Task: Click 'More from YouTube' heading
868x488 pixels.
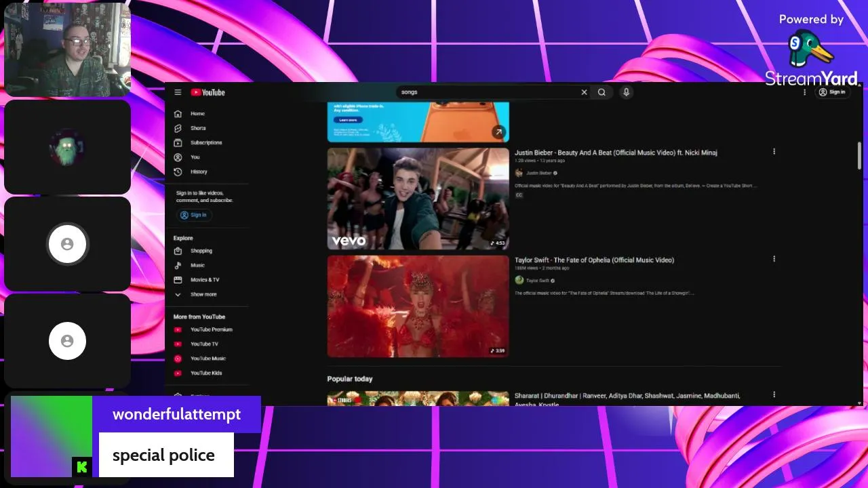Action: coord(199,317)
